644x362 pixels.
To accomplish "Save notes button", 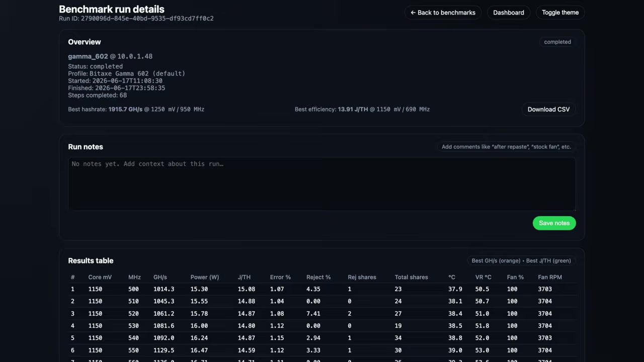I will (554, 223).
